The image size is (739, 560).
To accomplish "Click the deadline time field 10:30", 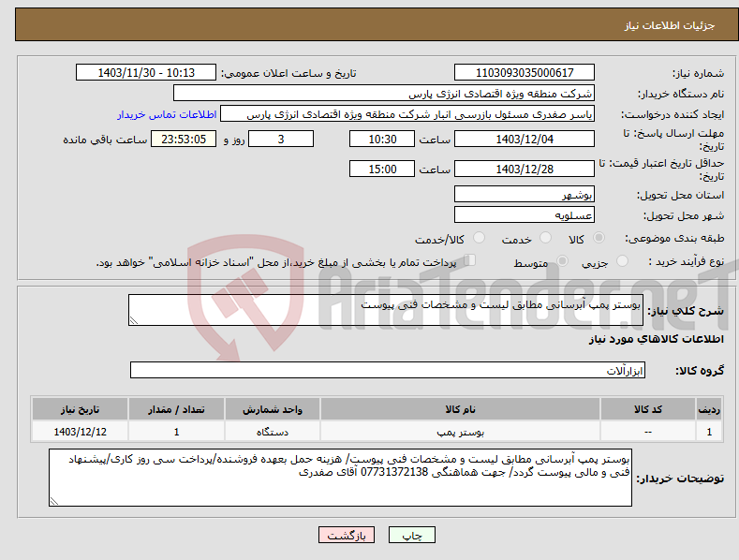I will tap(382, 139).
